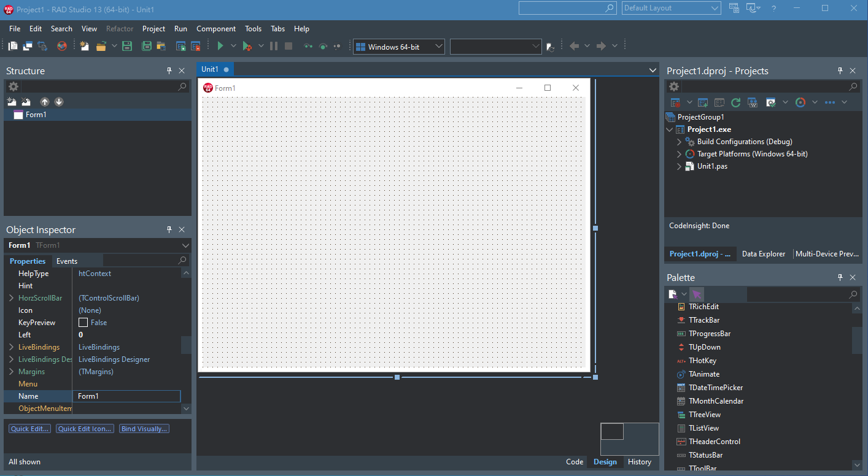Image resolution: width=868 pixels, height=476 pixels.
Task: Click the Structure panel gear icon
Action: pyautogui.click(x=14, y=87)
